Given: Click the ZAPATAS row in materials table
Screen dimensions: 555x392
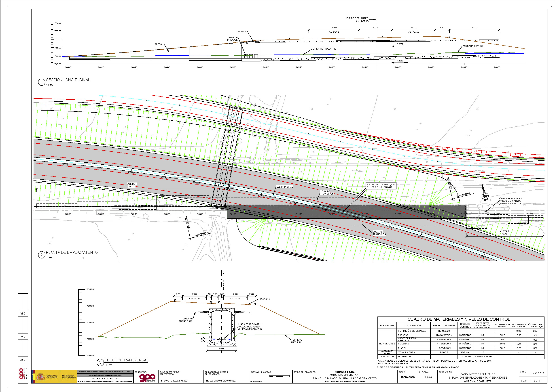Looking at the screenshot, I should click(x=403, y=335).
